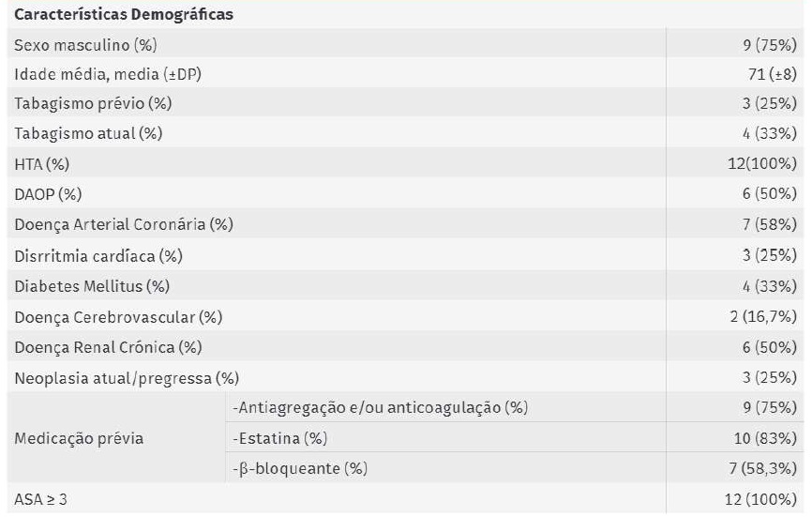812x517 pixels.
Task: Click the '2 (16,7%)' value cell
Action: (763, 317)
